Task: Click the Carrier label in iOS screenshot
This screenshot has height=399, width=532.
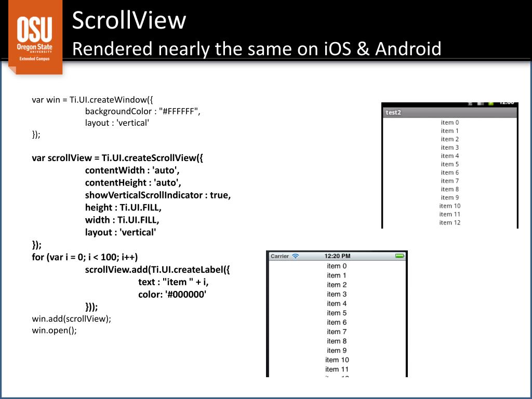Action: point(280,256)
